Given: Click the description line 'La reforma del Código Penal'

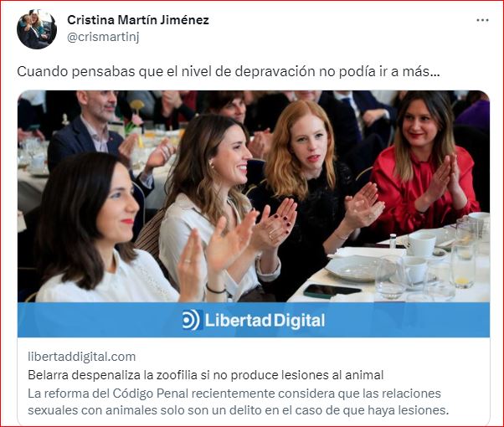Looking at the screenshot, I should (234, 394).
